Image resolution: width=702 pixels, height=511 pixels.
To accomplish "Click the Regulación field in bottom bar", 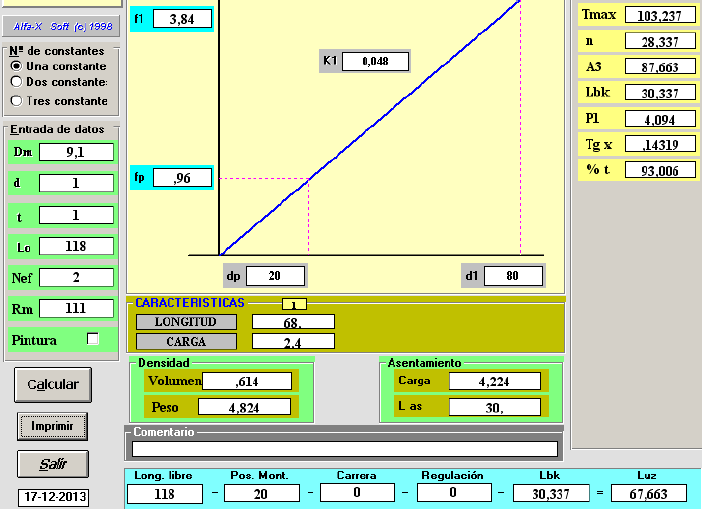I will pyautogui.click(x=452, y=493).
